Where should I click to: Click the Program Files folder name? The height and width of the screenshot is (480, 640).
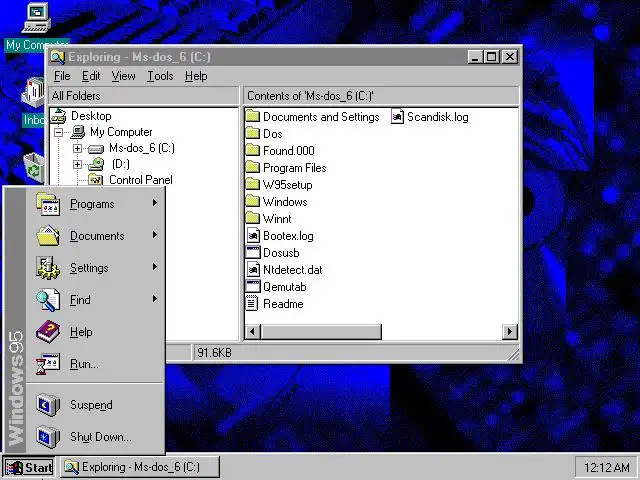(295, 168)
